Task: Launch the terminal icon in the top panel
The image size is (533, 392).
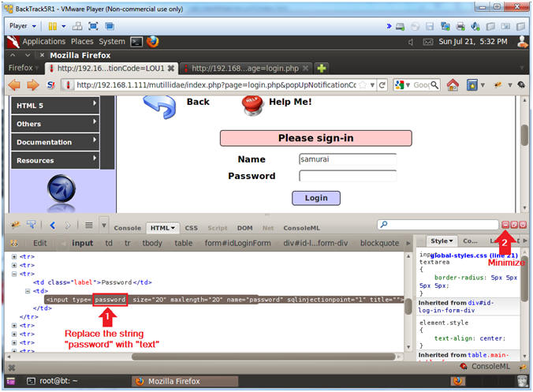Action: tap(136, 42)
